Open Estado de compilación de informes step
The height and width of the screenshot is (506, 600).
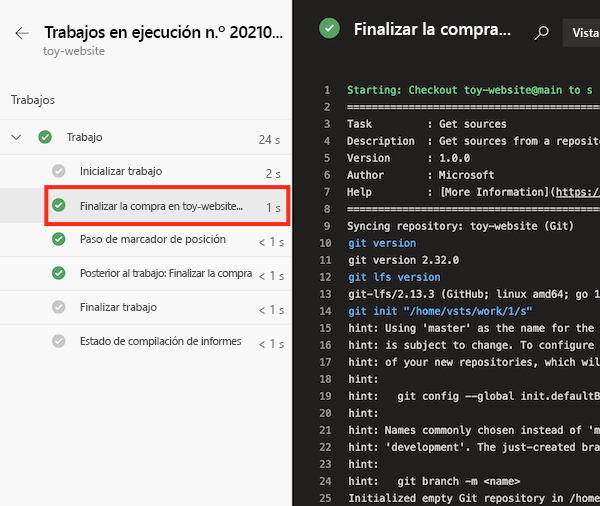160,342
